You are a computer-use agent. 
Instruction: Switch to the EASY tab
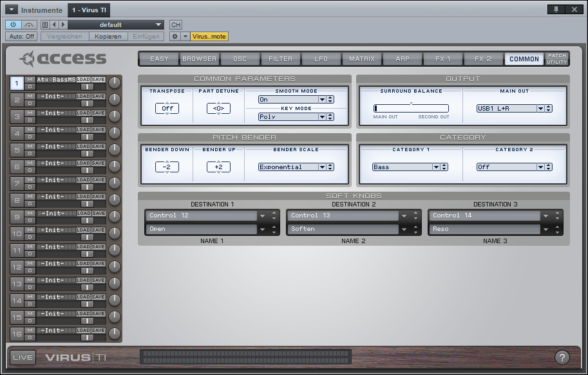point(159,59)
